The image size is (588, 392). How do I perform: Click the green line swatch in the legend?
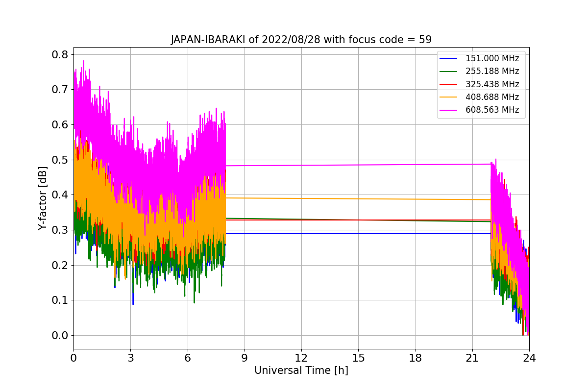pyautogui.click(x=449, y=72)
